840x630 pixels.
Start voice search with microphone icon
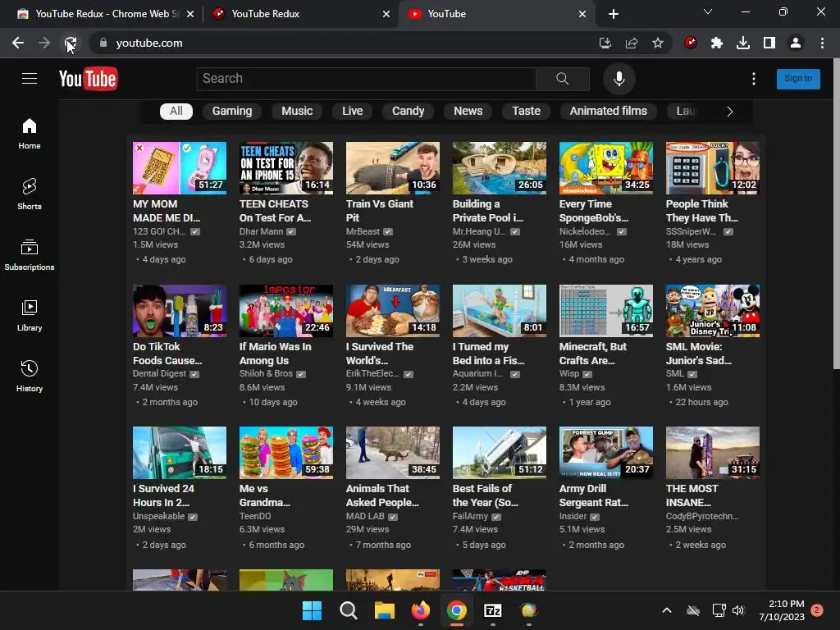click(619, 79)
